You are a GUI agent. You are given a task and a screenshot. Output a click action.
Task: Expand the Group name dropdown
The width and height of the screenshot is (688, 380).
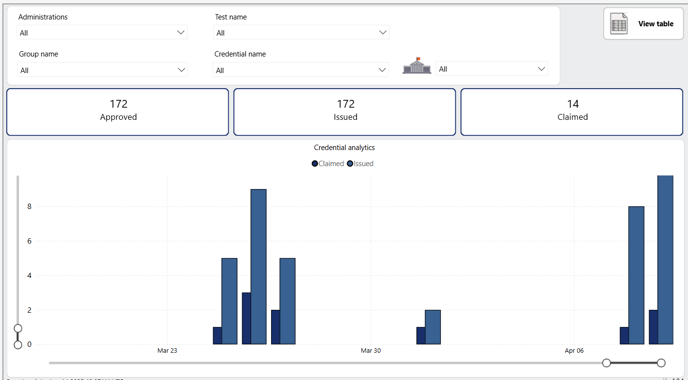tap(102, 70)
